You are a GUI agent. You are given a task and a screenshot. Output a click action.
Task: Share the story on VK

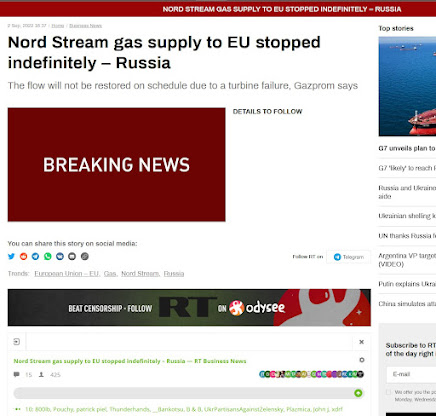click(60, 256)
